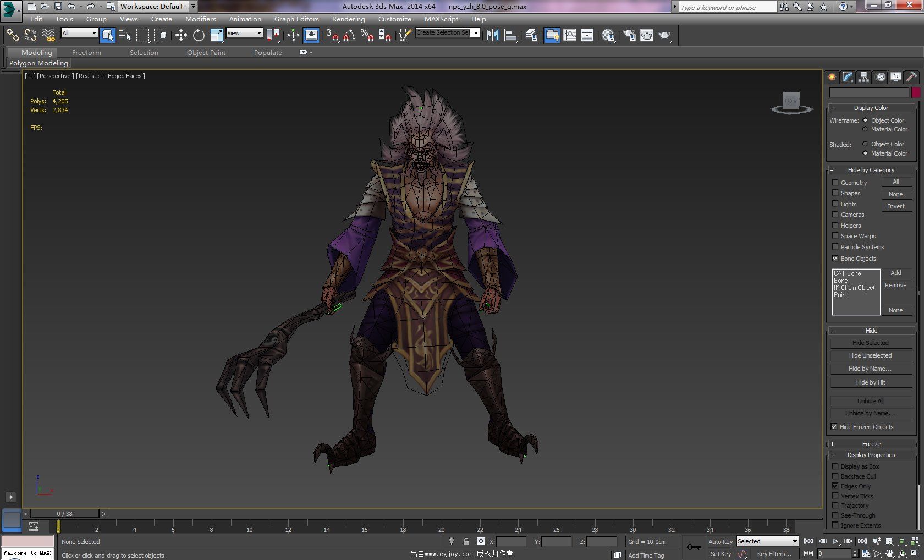Activate the Select Object tool
The image size is (924, 560).
(108, 35)
